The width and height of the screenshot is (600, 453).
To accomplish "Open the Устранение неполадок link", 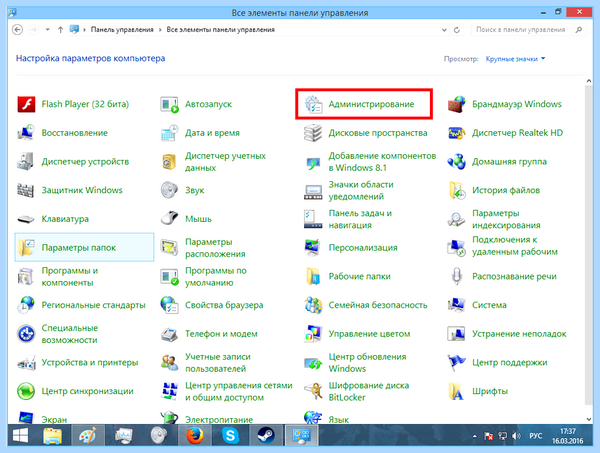I will (519, 334).
